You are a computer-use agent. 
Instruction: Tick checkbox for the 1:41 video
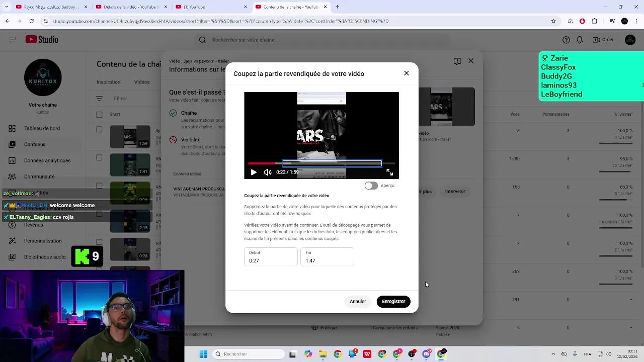(x=99, y=158)
